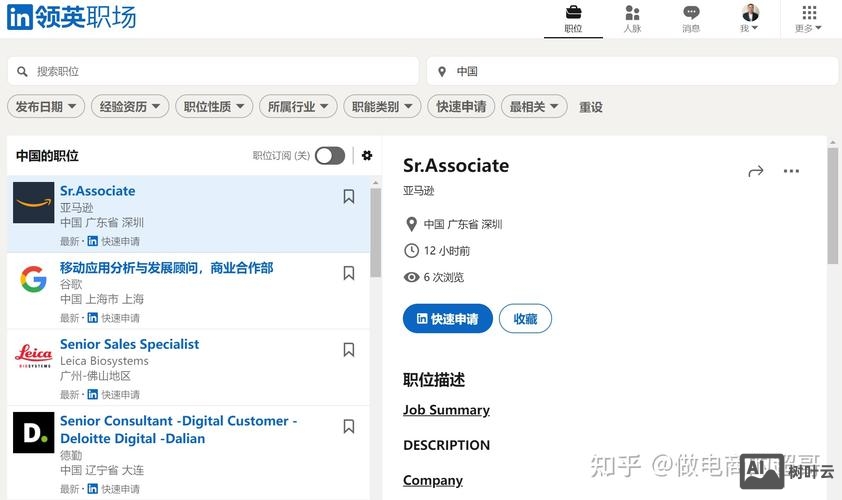Viewport: 842px width, 500px height.
Task: Select the 亚马逊 company name in details
Action: pos(418,191)
